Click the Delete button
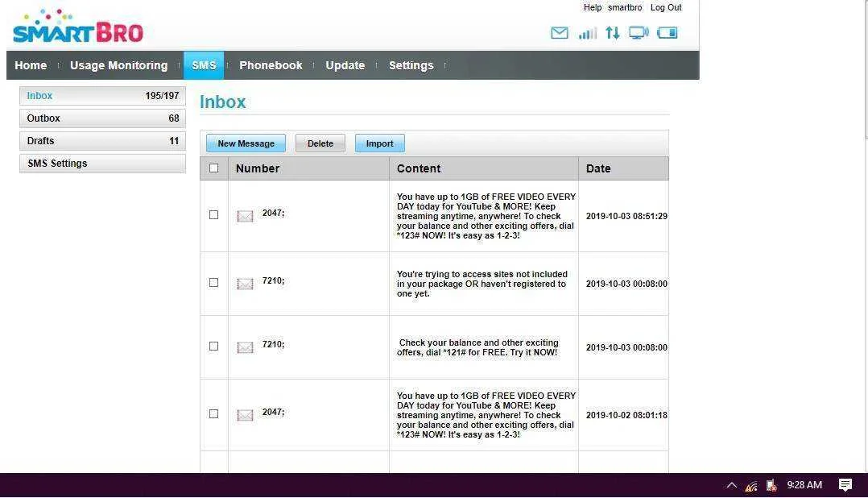The height and width of the screenshot is (498, 868). click(320, 143)
